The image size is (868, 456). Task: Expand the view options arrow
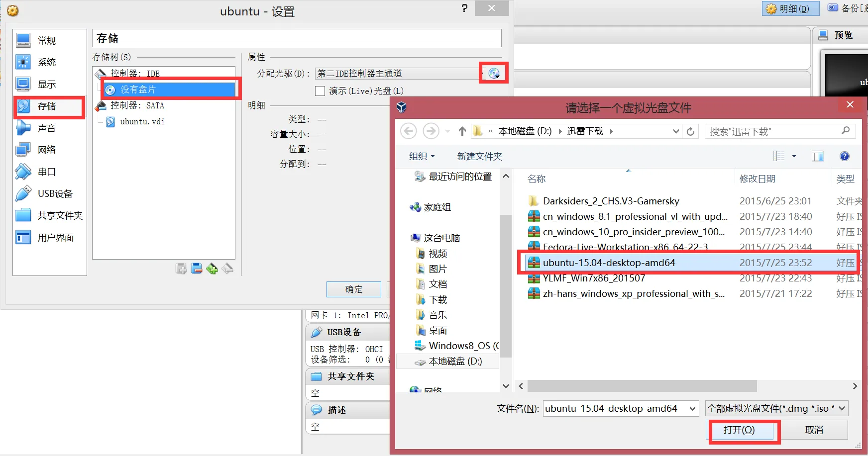pyautogui.click(x=793, y=156)
